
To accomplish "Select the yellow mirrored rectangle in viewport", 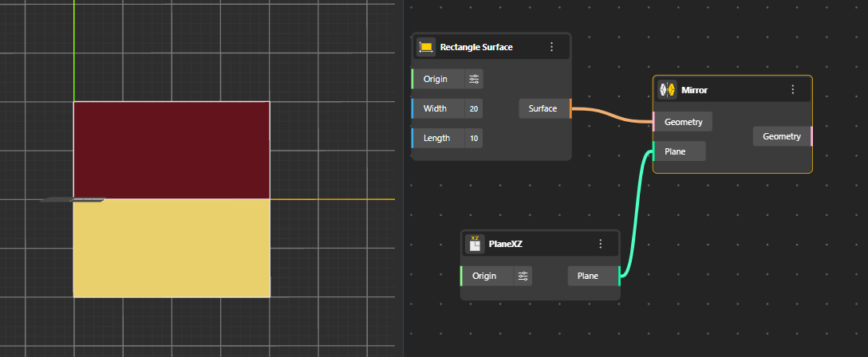I will (172, 248).
